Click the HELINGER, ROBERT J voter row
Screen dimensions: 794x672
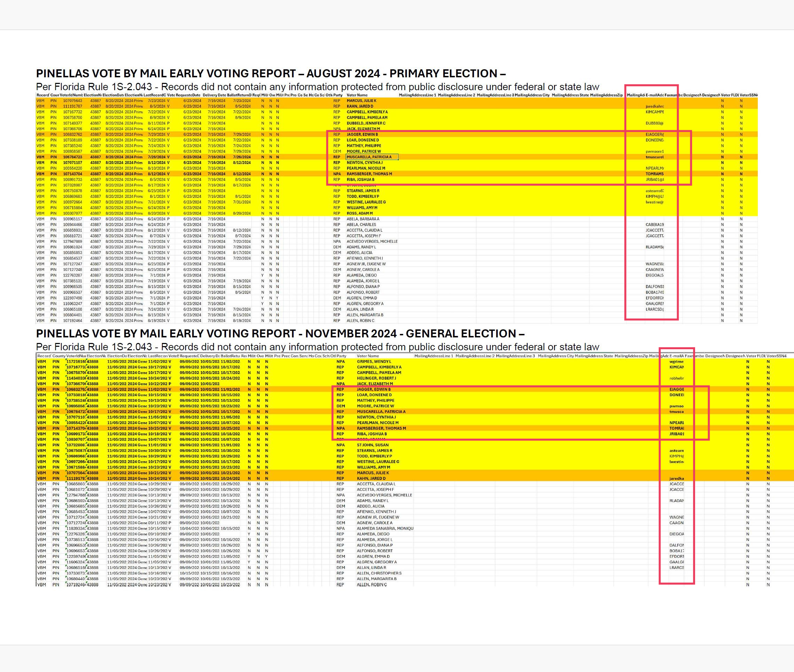click(376, 378)
